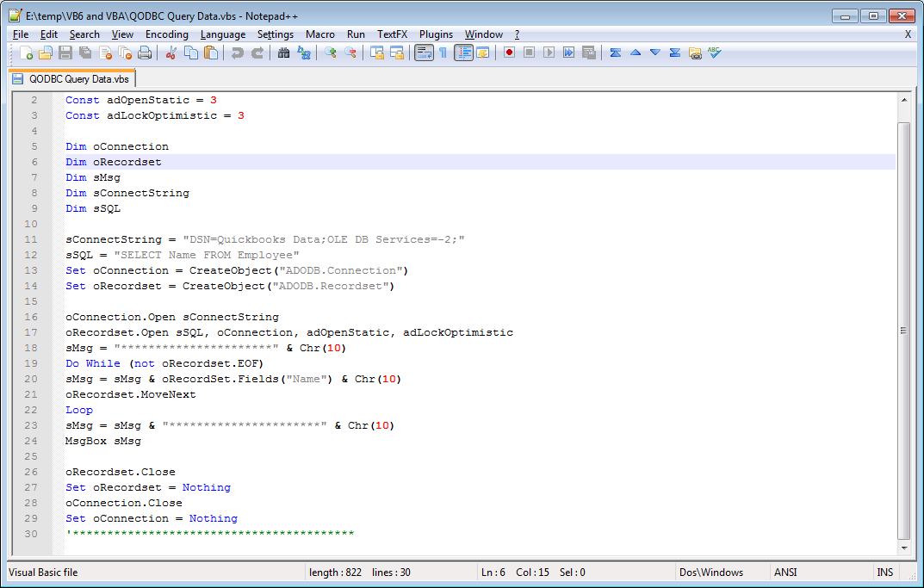The width and height of the screenshot is (924, 588).
Task: Zoom in using the toolbar icon
Action: (x=331, y=53)
